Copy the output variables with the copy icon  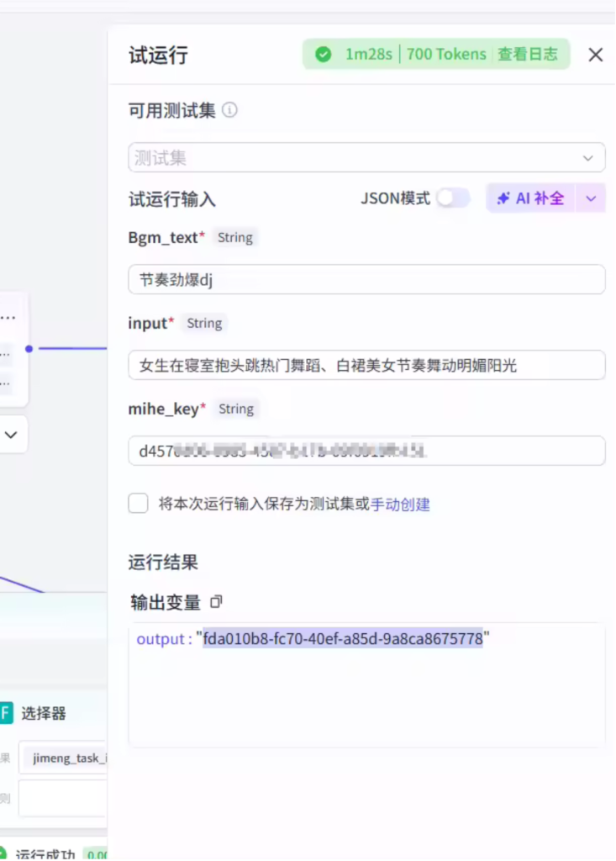(x=217, y=602)
